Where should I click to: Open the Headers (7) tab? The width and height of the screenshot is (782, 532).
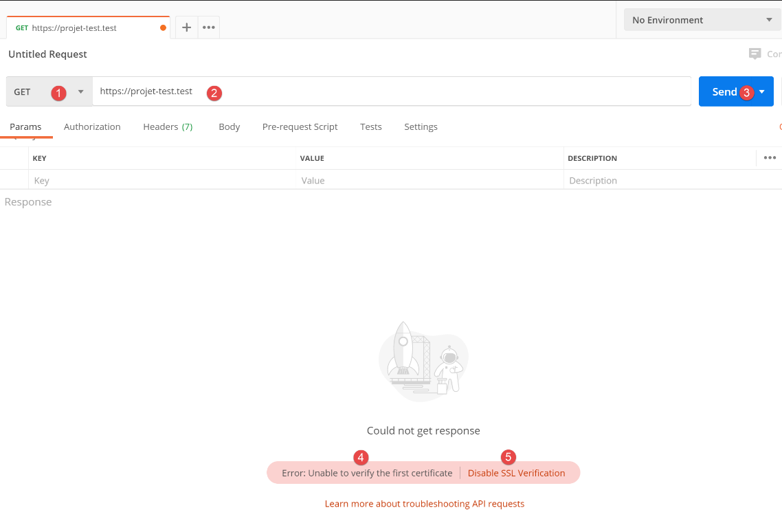click(168, 126)
